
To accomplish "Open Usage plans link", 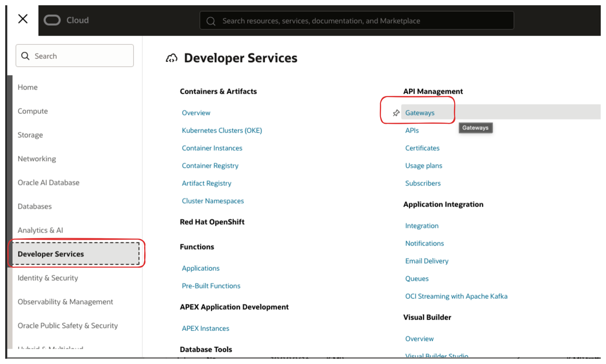I will coord(424,165).
